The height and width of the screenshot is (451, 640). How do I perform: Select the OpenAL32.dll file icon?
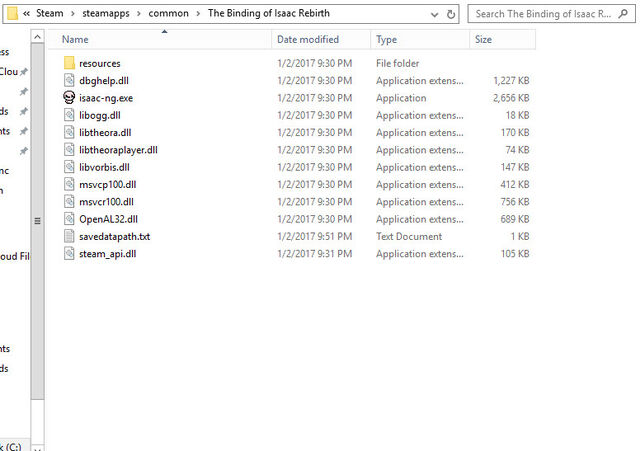69,219
